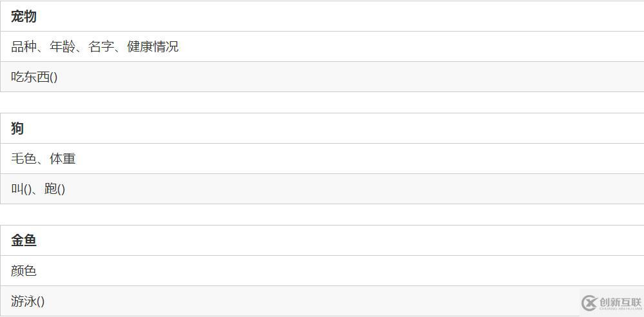Screen dimensions: 644x317
Task: Click the 叫()、跑() methods row
Action: [x=322, y=189]
